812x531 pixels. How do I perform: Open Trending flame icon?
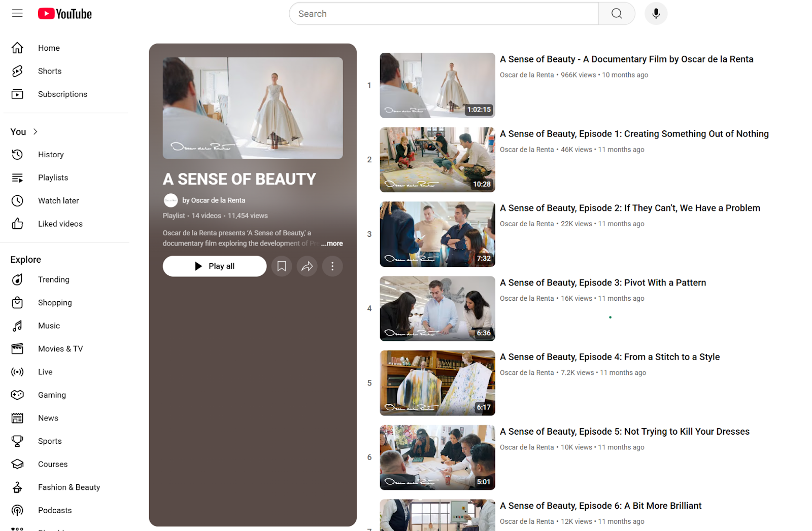[x=17, y=279]
